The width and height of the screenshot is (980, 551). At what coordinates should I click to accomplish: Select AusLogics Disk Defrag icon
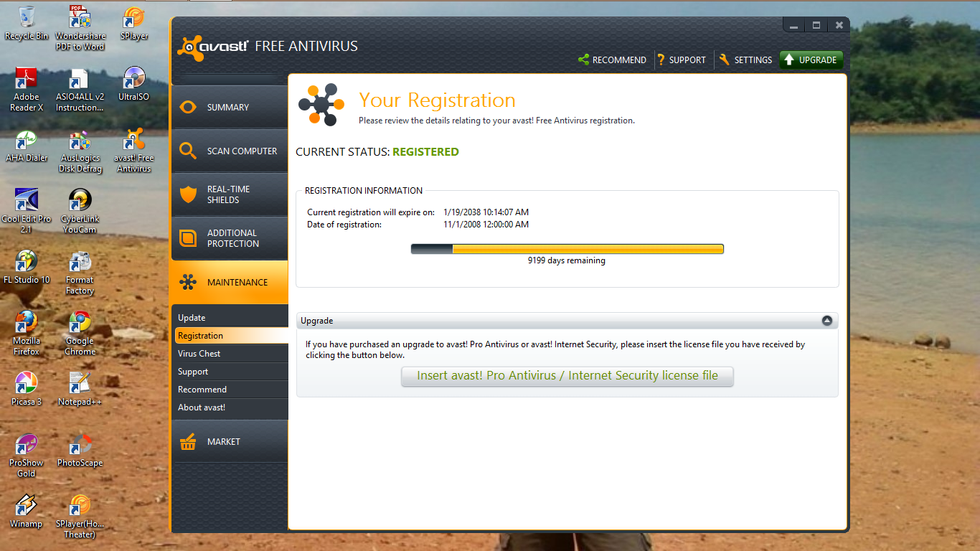click(80, 151)
